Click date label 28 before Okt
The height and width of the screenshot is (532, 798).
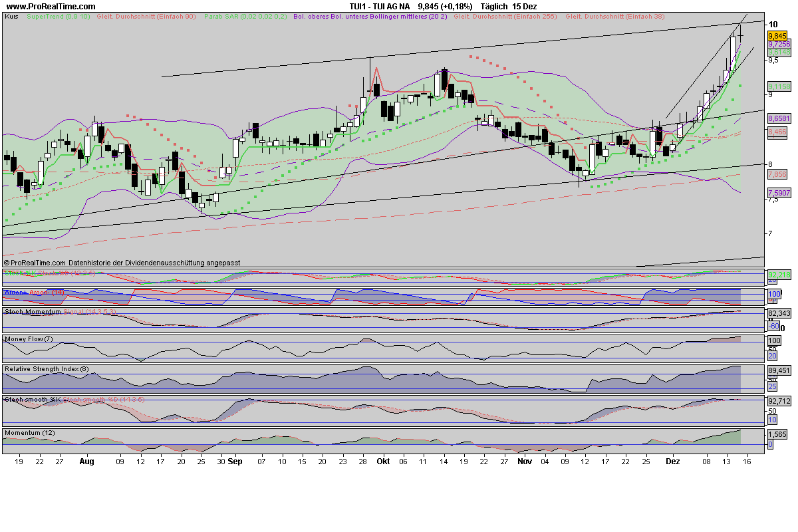[364, 461]
